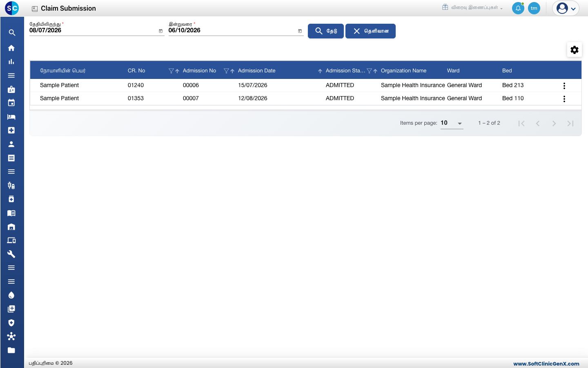
Task: Click the tm avatar in the header
Action: pyautogui.click(x=534, y=8)
